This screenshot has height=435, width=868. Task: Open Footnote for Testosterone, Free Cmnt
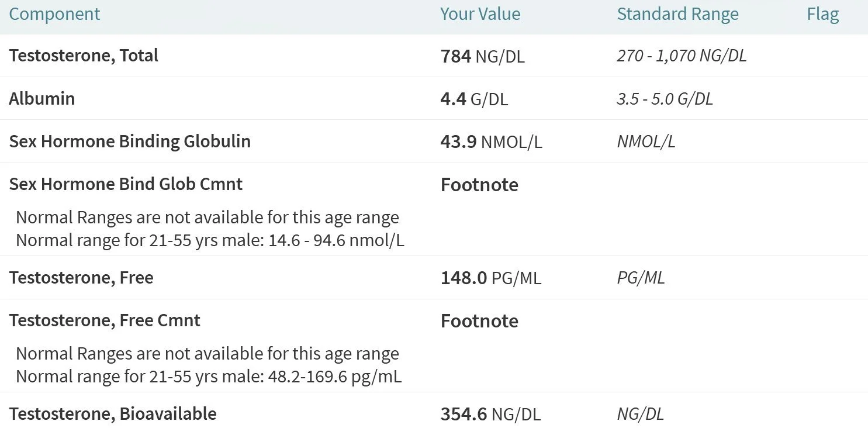click(479, 321)
